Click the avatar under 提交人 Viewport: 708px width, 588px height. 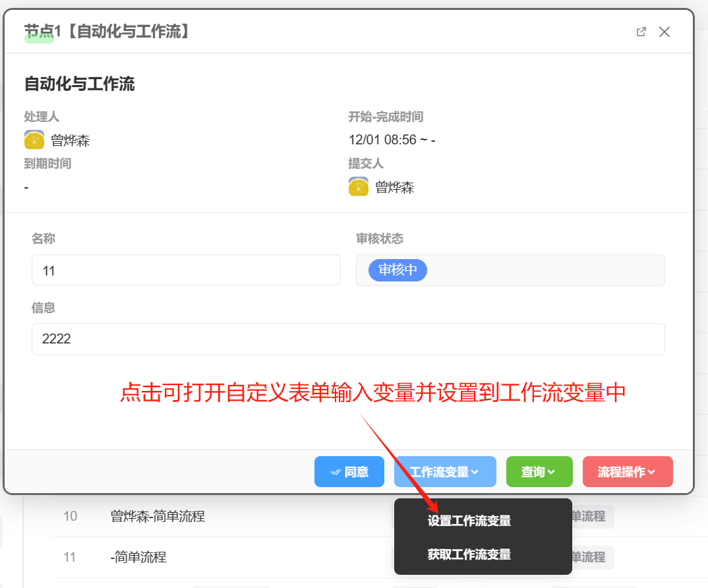coord(359,187)
